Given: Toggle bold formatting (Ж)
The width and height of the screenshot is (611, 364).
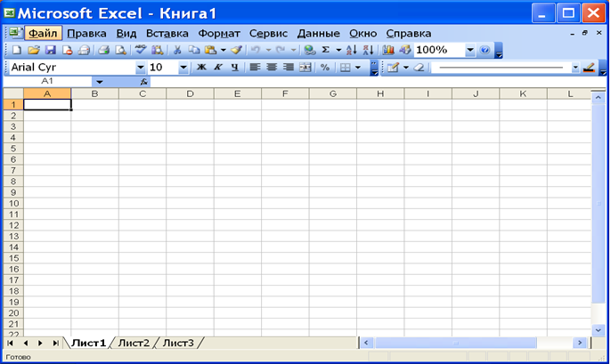Looking at the screenshot, I should 201,68.
